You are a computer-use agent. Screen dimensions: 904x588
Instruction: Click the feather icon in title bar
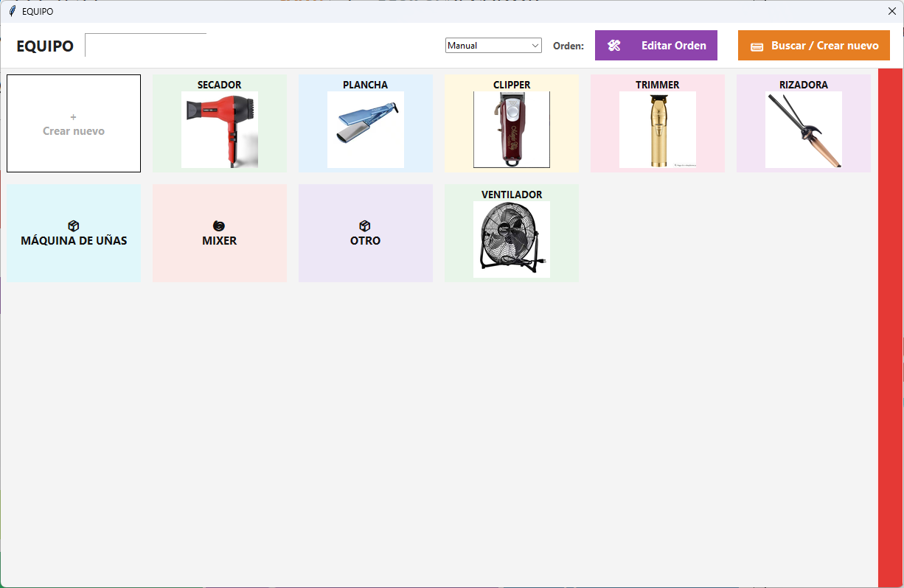12,11
